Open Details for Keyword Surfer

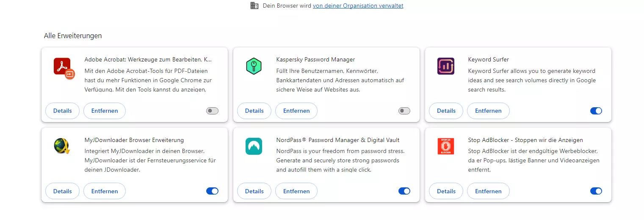pos(446,111)
